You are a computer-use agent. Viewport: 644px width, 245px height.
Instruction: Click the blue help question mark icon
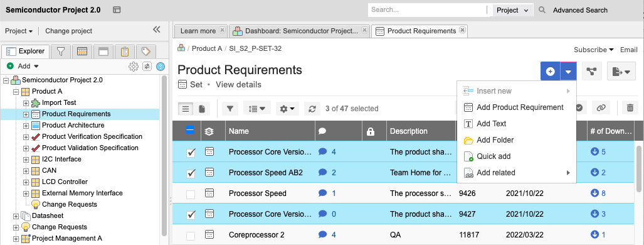(x=161, y=67)
